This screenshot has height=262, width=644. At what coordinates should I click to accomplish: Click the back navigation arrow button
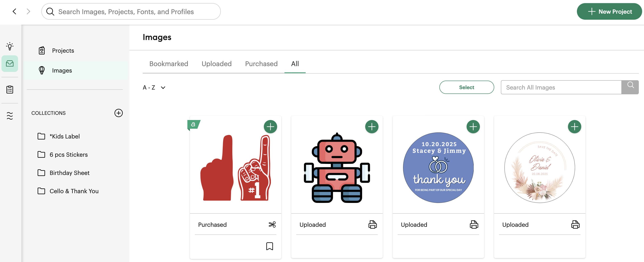(14, 11)
